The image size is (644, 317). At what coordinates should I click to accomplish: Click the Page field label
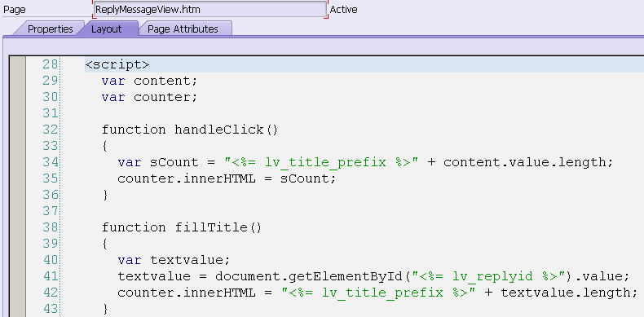coord(15,10)
